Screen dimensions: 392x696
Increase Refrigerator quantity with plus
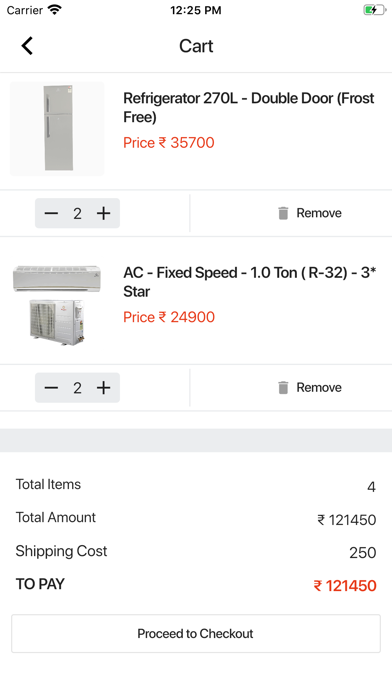pos(103,214)
